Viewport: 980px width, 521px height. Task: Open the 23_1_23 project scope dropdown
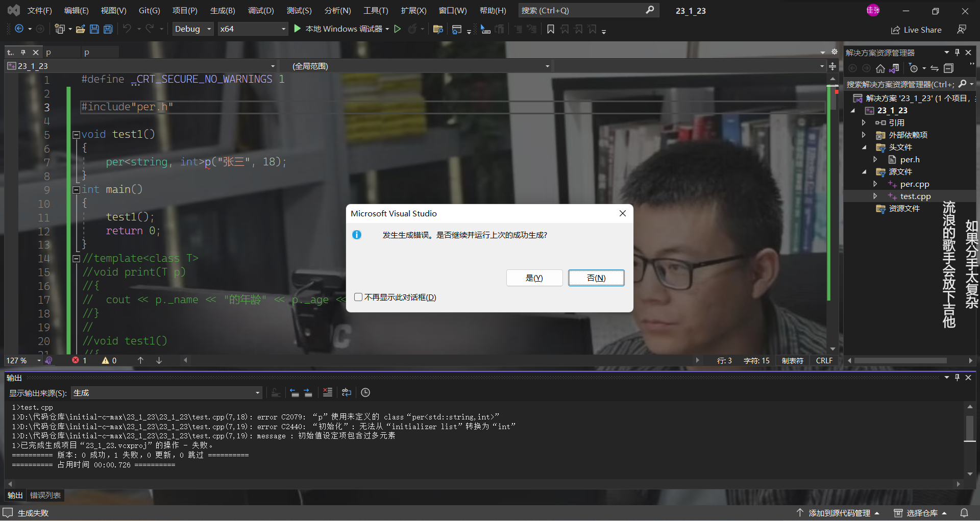tap(141, 66)
